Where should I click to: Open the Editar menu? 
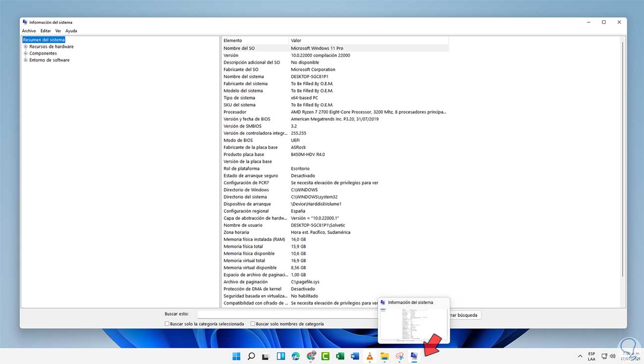46,31
